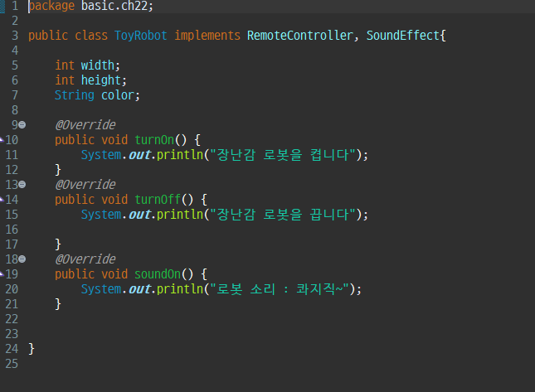Click the string "로봇 소리 : 콰지직~"
Screen dimensions: 535x392
280,289
